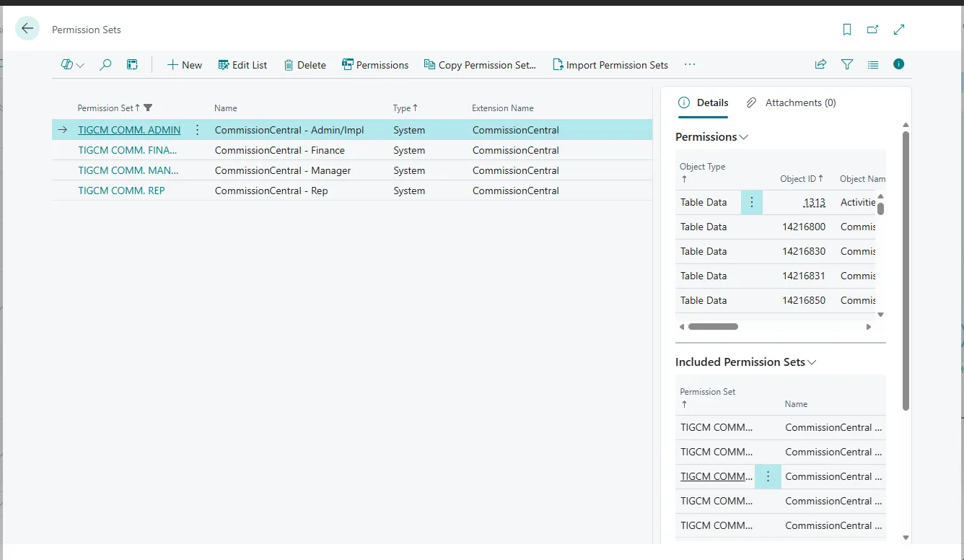
Task: Open the row menu in Included Permission Sets
Action: click(768, 476)
